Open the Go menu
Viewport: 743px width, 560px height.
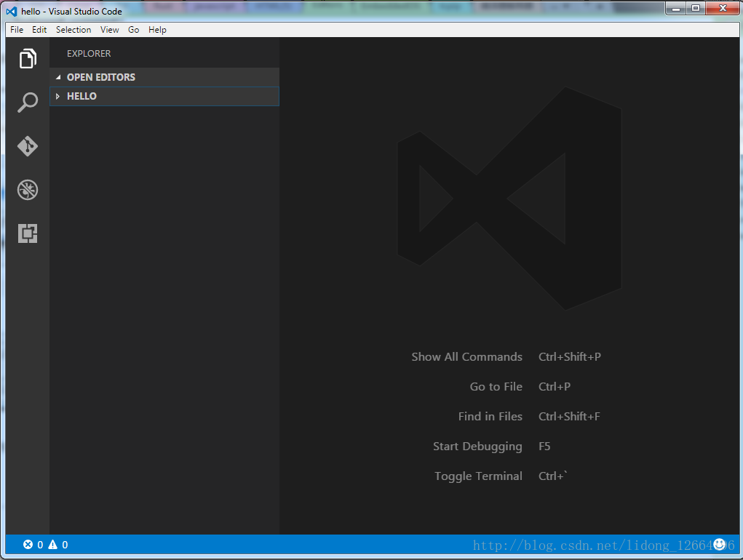click(134, 29)
